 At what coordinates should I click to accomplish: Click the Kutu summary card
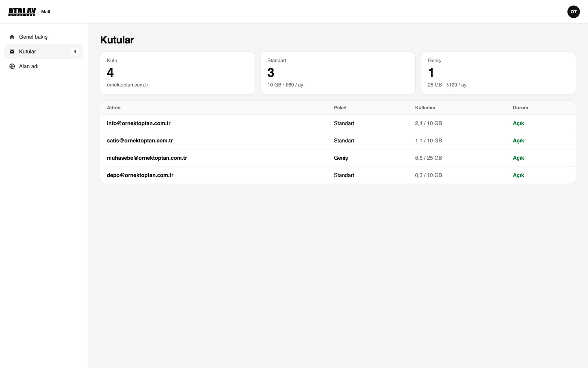[x=178, y=73]
